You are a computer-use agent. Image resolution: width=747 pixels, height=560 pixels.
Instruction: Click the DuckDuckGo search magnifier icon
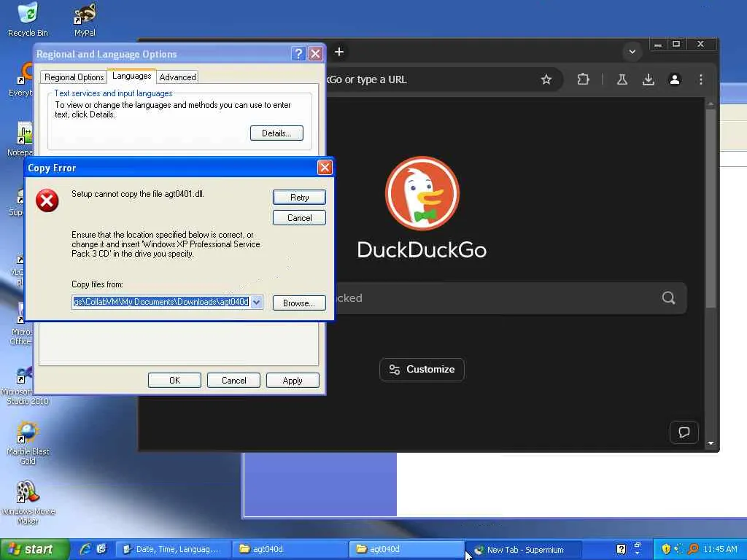668,298
